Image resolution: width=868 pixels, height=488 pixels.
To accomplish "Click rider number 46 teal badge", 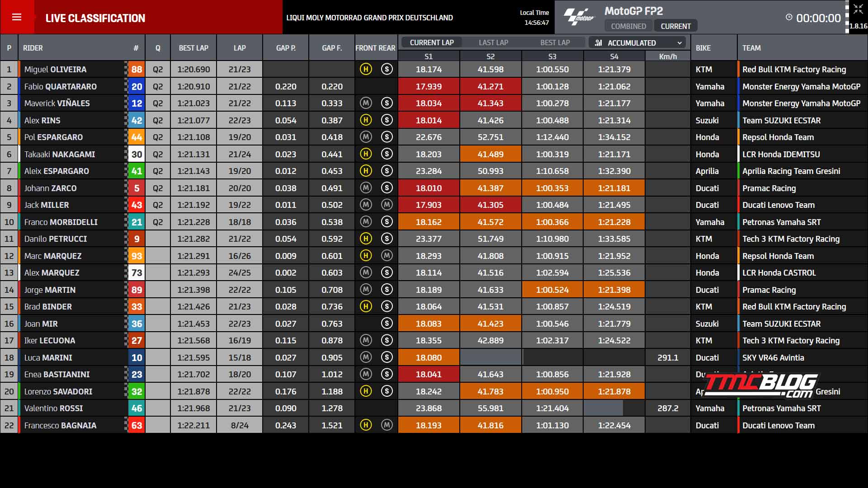I will click(x=137, y=408).
